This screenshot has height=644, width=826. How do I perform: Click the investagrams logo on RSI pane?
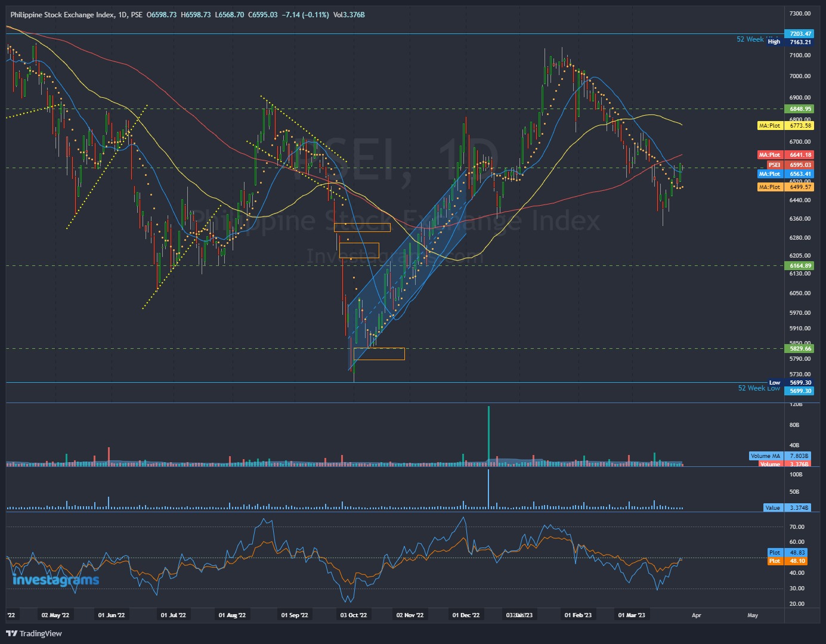(55, 580)
